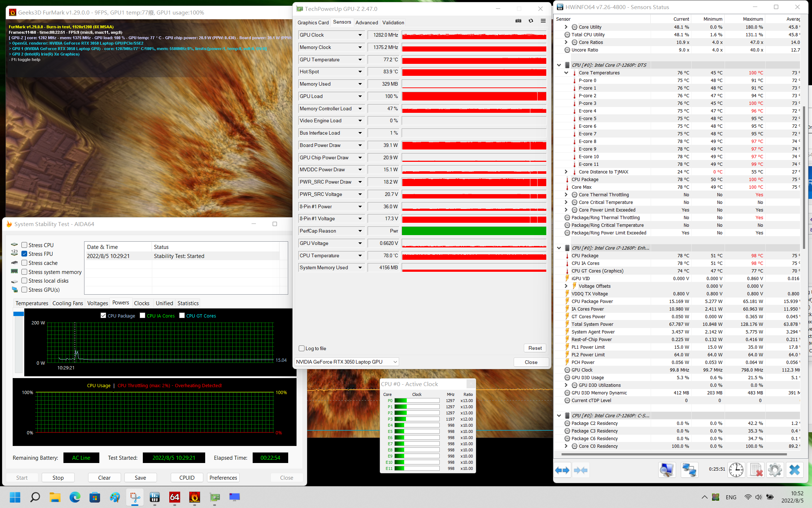Open the Graphics Card tab in GPU-Z

coord(313,22)
